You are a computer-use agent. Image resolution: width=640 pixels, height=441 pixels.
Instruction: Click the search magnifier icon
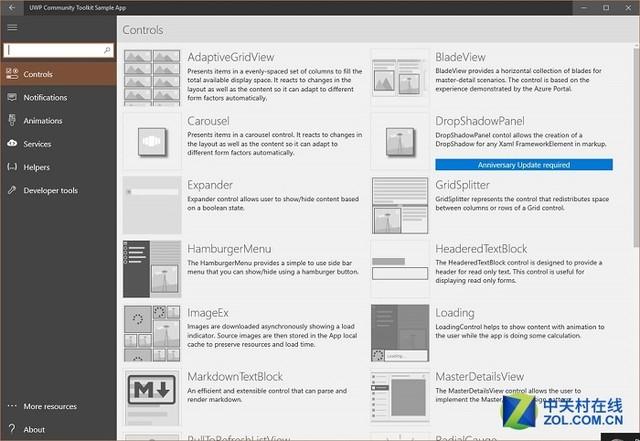107,49
